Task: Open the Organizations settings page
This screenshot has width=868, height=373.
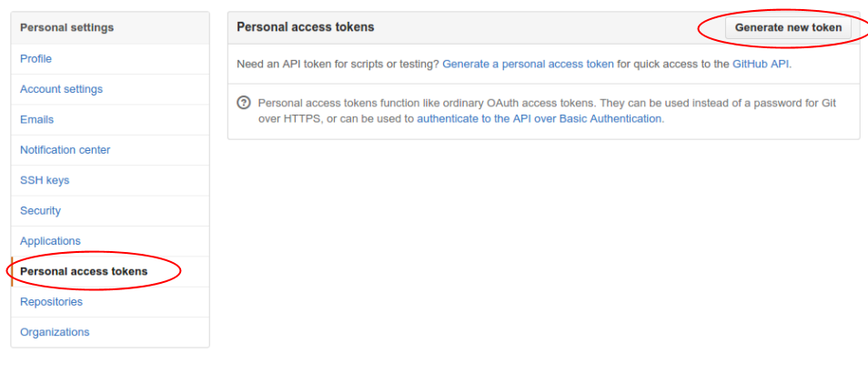Action: (55, 332)
